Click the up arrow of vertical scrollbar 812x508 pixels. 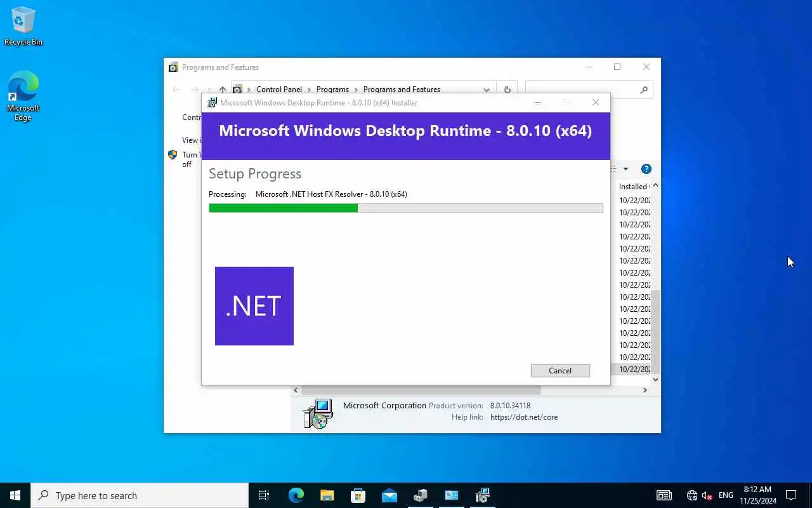point(655,185)
